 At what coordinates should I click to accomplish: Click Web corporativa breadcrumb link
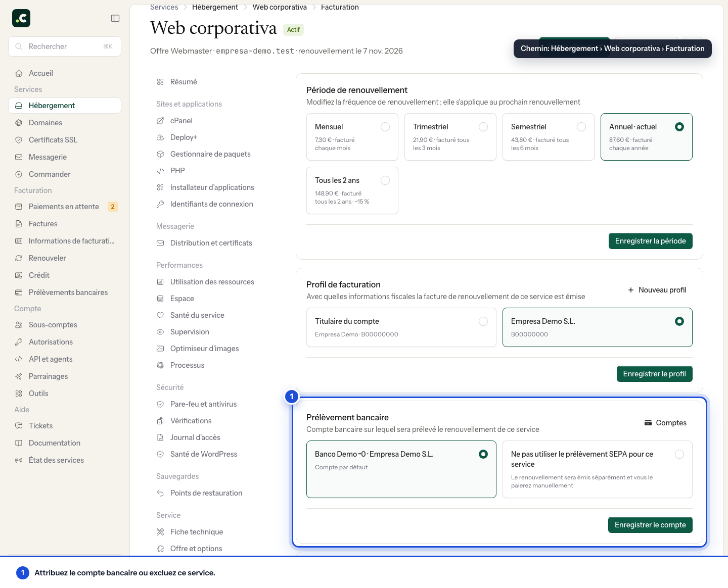pos(280,7)
